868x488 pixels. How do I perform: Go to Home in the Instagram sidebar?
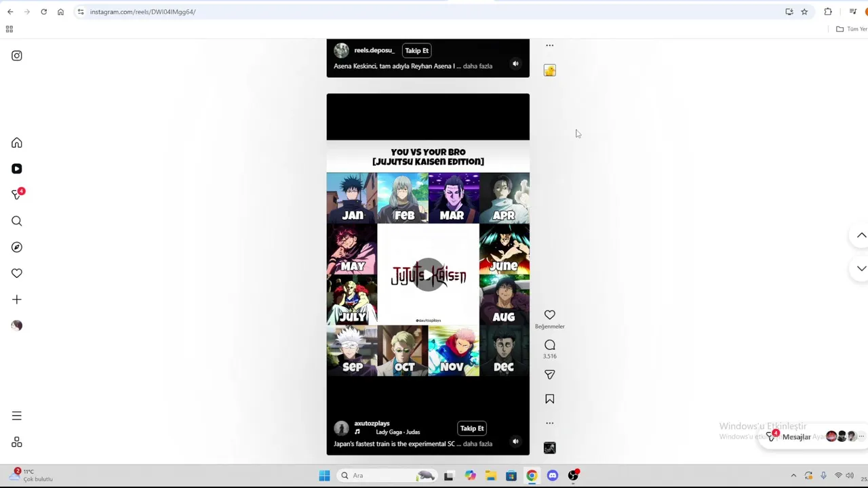[x=17, y=143]
